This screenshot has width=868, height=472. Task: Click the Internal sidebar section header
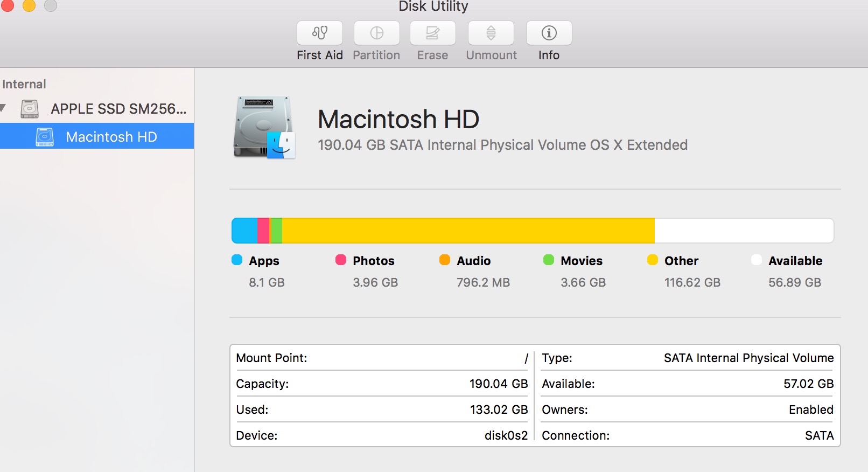tap(24, 84)
